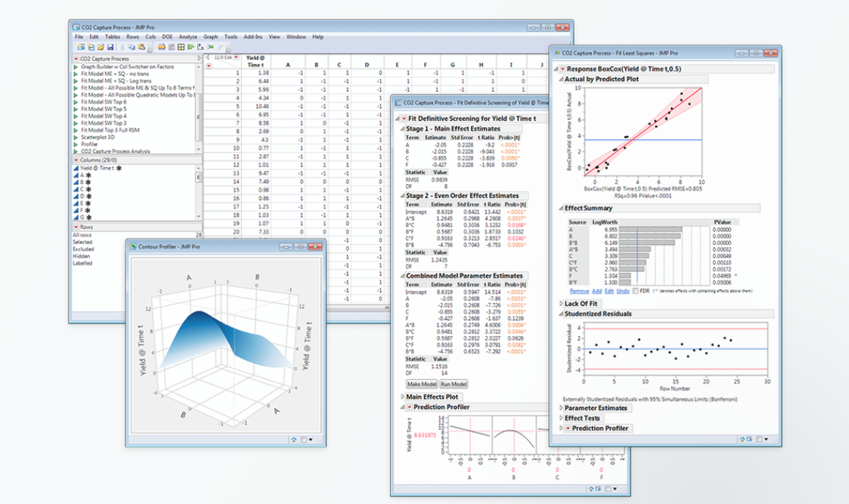Click the New Script toolbar icon
The image size is (849, 504).
[91, 47]
